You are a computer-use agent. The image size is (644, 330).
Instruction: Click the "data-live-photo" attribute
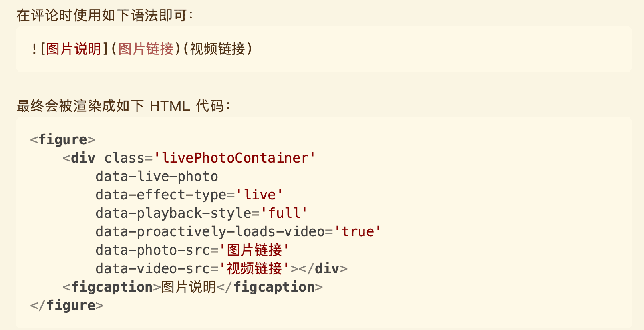(157, 176)
